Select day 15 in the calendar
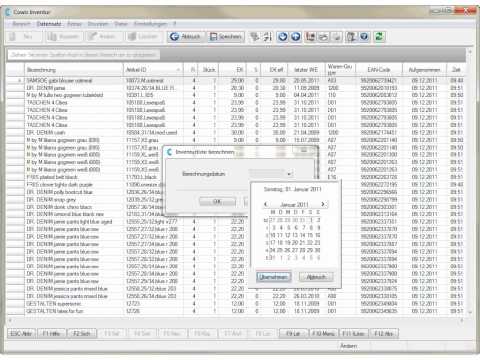The height and width of the screenshot is (360, 480). pos(311,235)
